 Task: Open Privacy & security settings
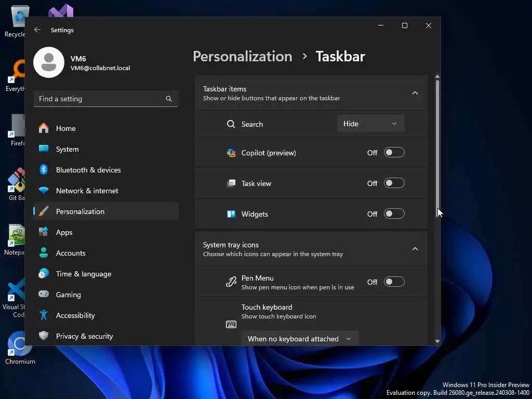pyautogui.click(x=106, y=336)
